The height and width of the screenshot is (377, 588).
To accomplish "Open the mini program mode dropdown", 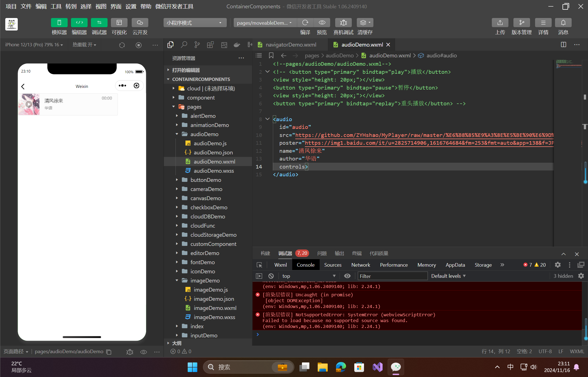I will [194, 23].
